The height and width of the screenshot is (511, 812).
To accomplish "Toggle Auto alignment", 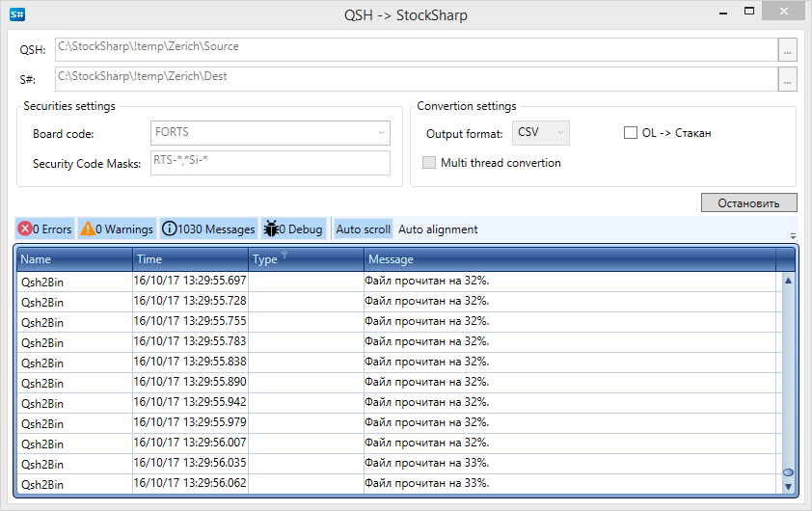I will click(x=438, y=229).
